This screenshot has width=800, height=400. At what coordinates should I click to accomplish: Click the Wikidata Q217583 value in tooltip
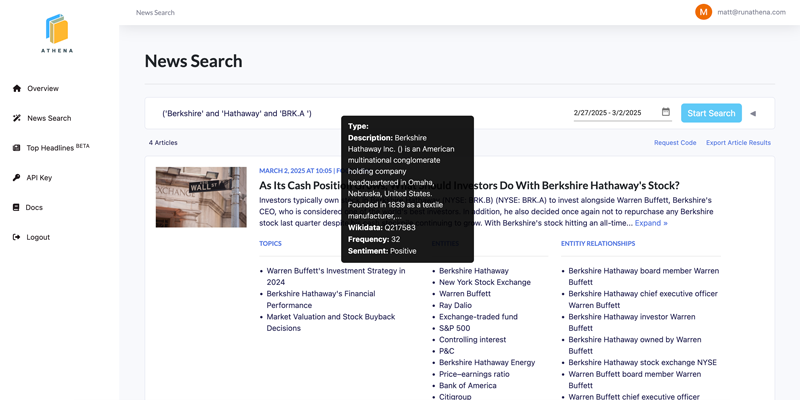400,228
